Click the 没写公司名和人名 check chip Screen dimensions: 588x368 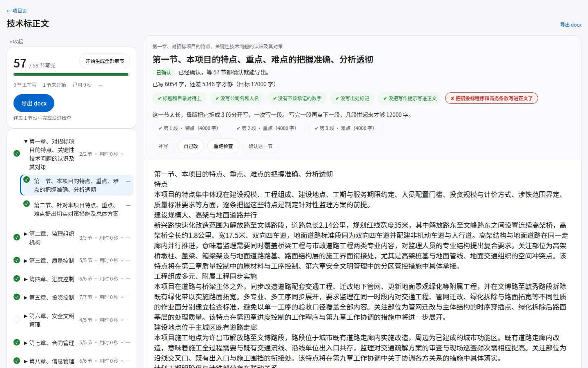(x=237, y=99)
